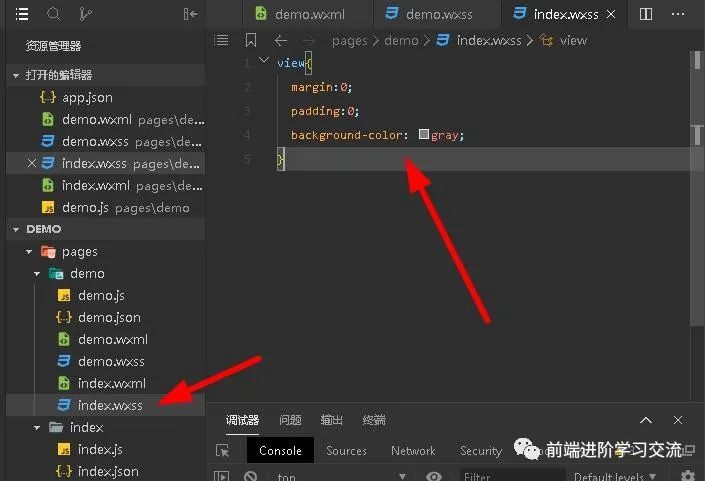Collapse the sidebar panel with arrow icon
This screenshot has width=705, height=481.
(190, 14)
